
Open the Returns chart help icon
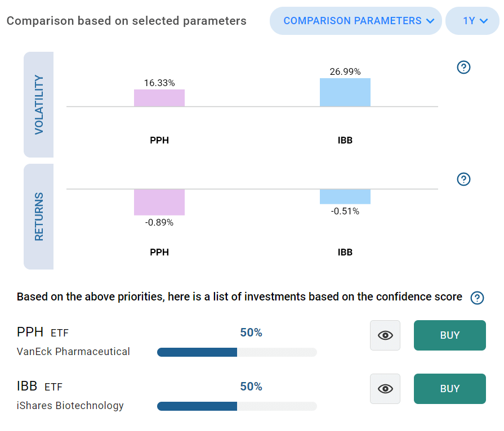[463, 179]
